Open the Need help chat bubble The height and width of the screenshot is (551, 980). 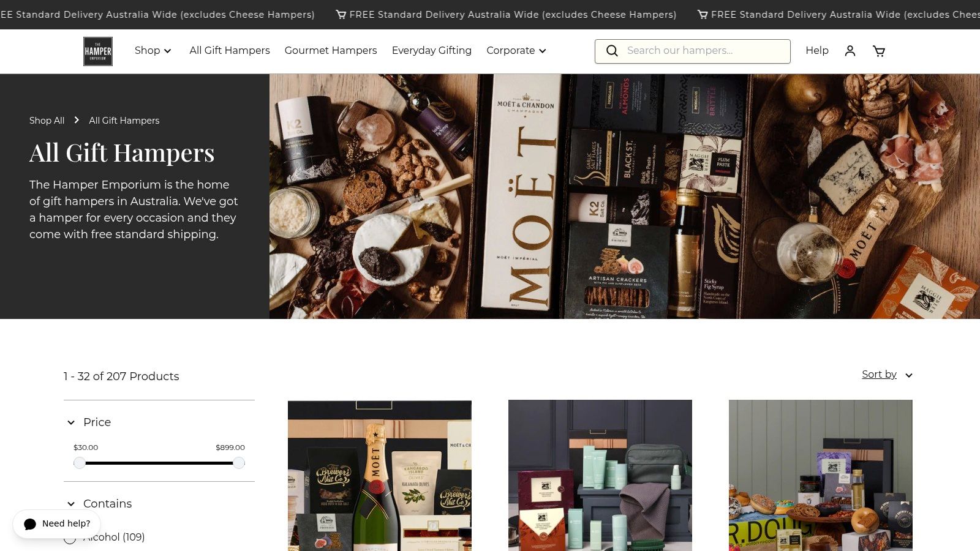point(57,524)
